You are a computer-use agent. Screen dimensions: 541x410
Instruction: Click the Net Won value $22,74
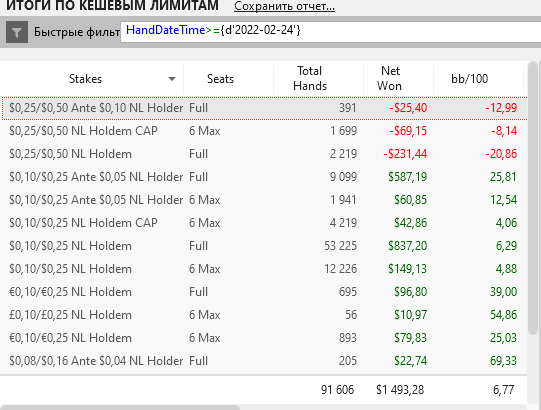point(411,361)
